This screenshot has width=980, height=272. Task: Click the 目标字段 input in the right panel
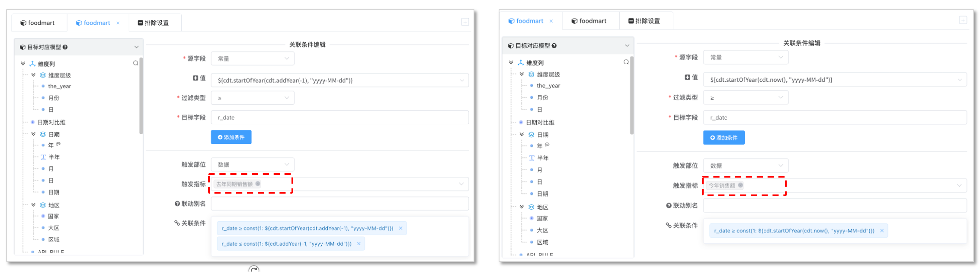(x=834, y=118)
